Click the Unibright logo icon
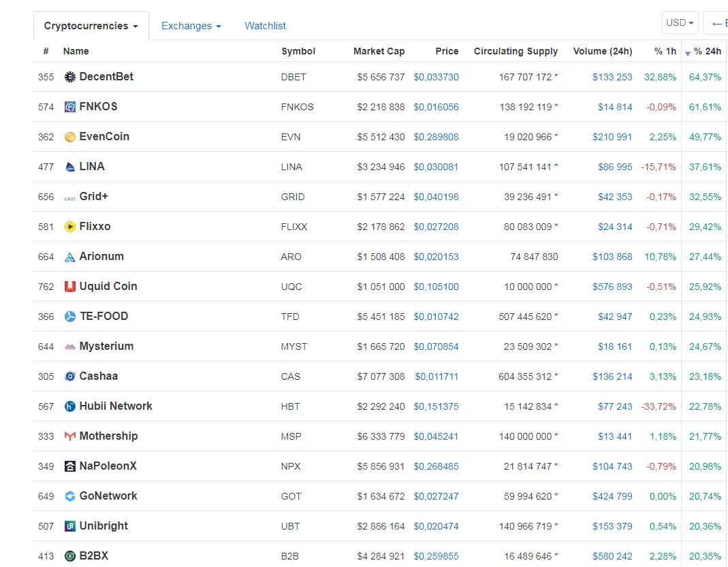 (x=69, y=527)
